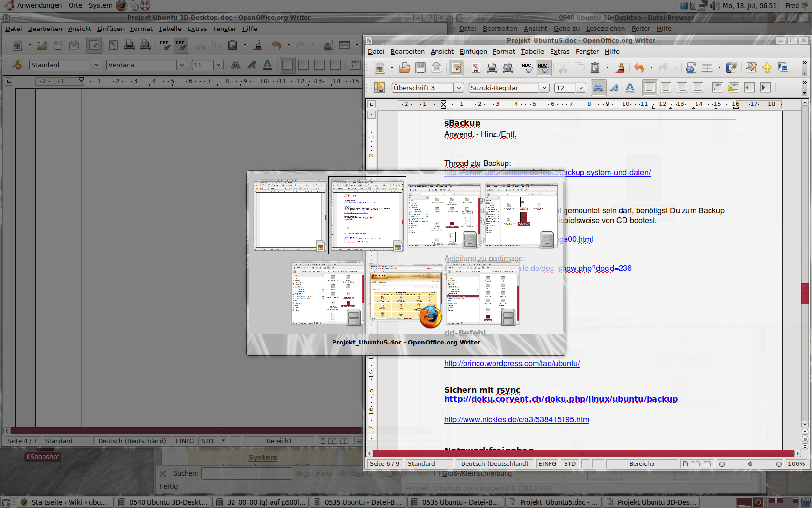Export Projekt_Ubuntu5.doc directly as PDF
This screenshot has width=812, height=508.
[476, 68]
